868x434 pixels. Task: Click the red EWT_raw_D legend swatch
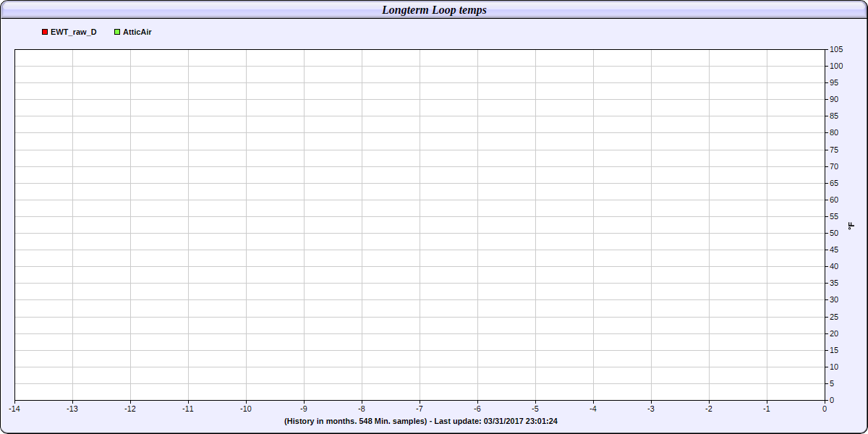[45, 33]
